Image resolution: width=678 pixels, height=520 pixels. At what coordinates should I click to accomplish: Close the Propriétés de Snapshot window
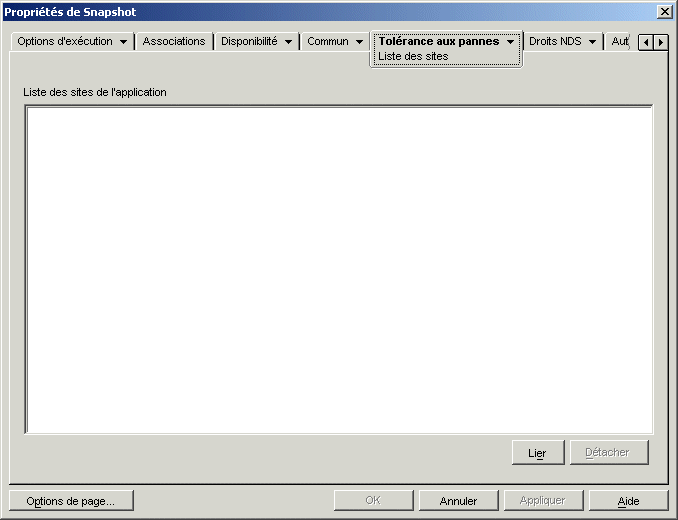664,12
